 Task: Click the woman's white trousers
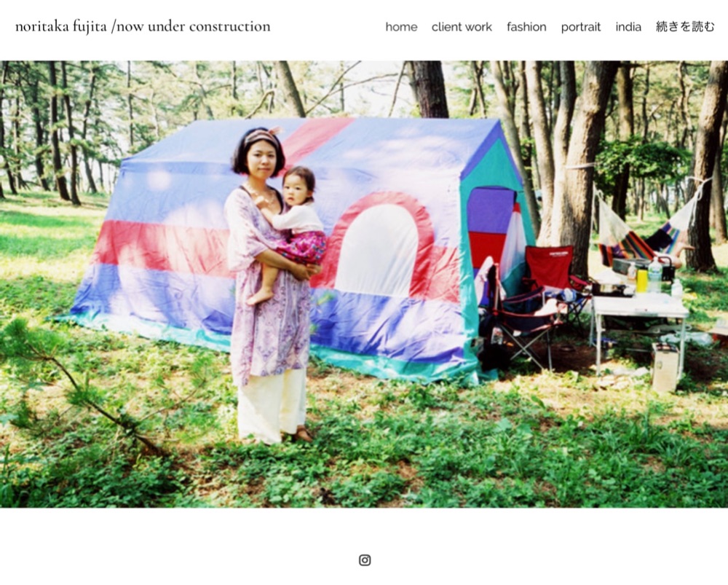pyautogui.click(x=272, y=405)
